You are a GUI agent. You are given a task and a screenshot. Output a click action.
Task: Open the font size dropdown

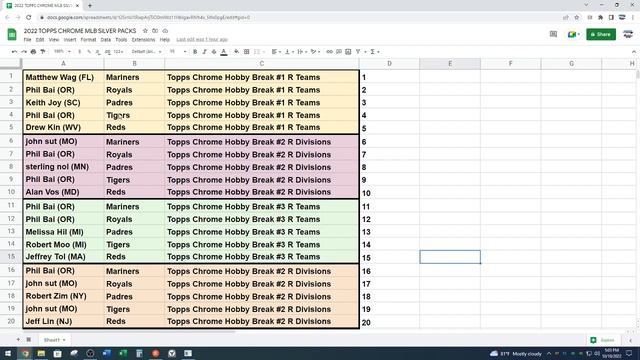pos(177,52)
